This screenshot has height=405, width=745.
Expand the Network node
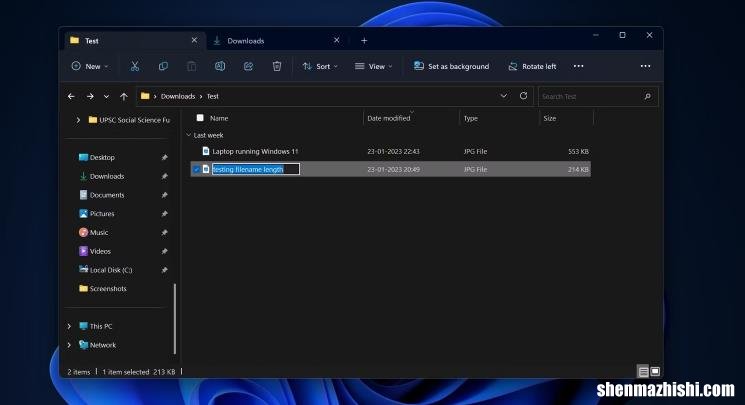tap(69, 345)
